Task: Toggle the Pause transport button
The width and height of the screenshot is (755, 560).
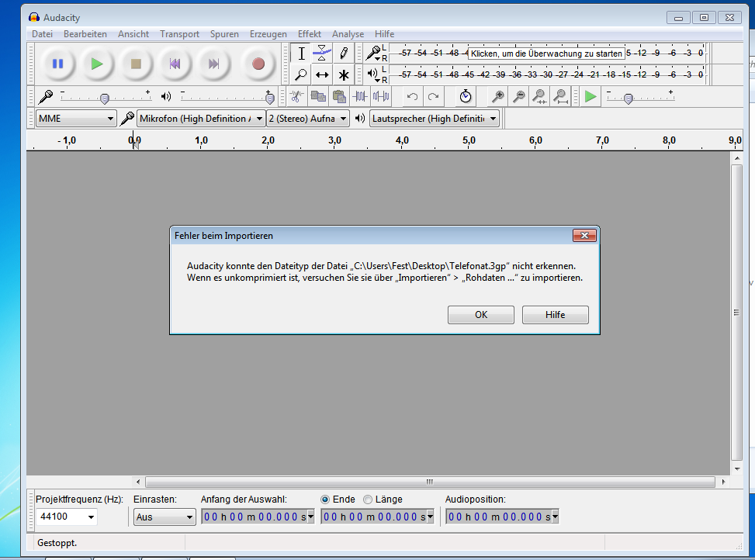Action: (x=57, y=64)
